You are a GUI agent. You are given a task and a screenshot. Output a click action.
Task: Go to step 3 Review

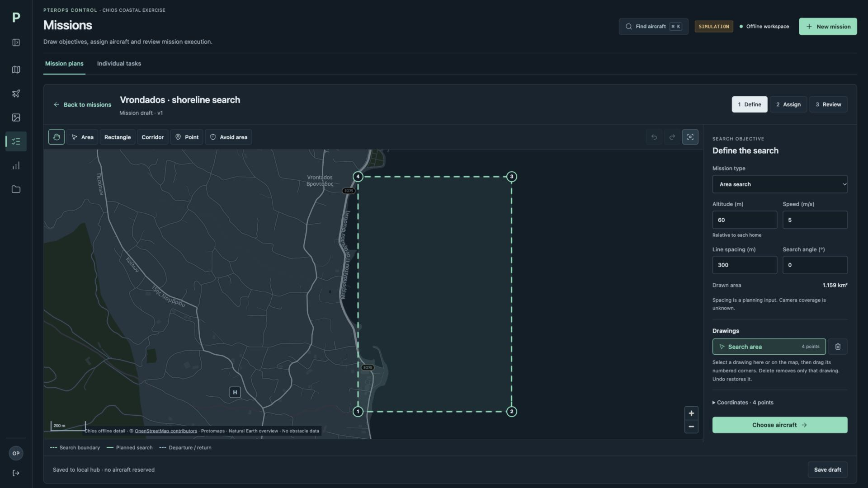coord(828,104)
